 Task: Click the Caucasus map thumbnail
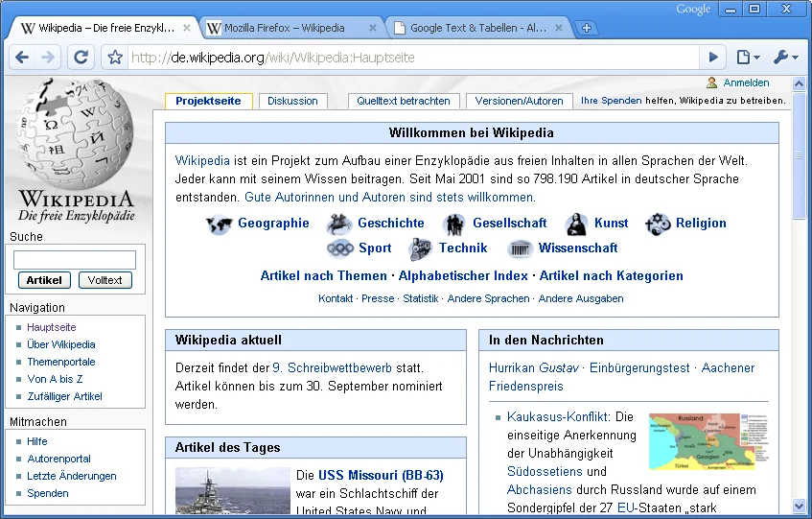coord(708,441)
